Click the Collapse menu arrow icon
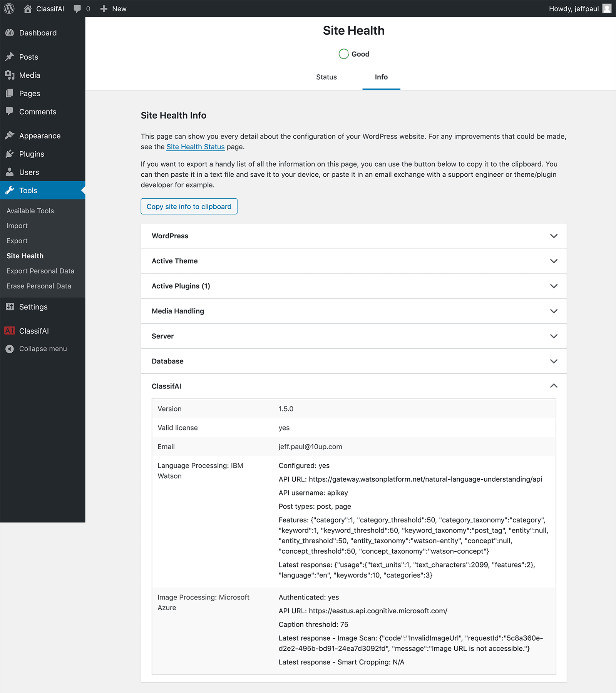 (10, 349)
